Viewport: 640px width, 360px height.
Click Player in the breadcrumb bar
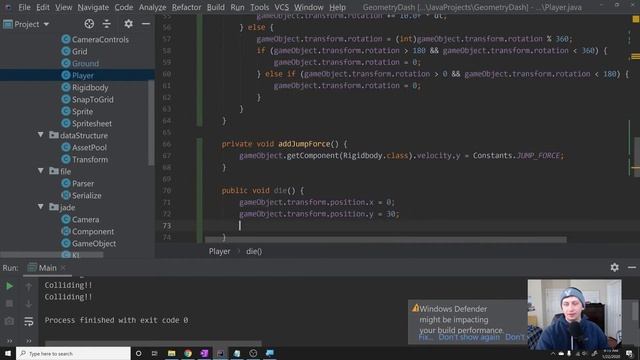pos(219,251)
